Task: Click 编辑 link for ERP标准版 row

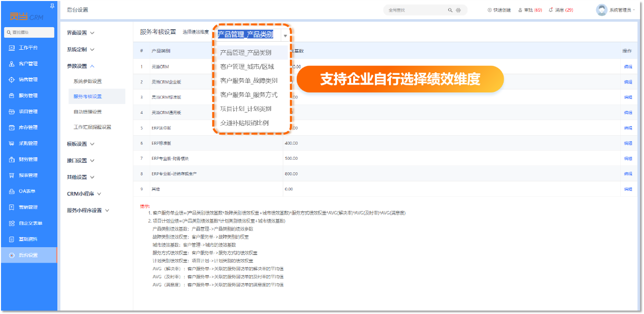Action: 628,143
